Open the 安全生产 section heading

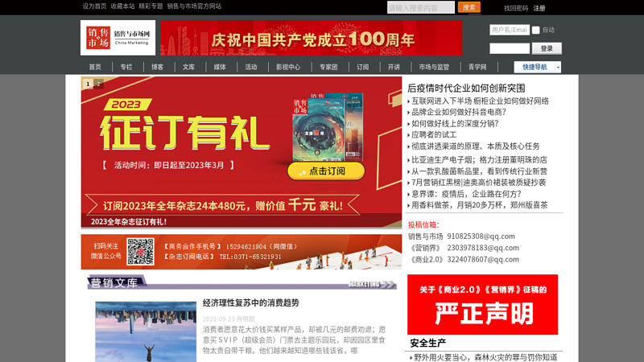pos(428,343)
